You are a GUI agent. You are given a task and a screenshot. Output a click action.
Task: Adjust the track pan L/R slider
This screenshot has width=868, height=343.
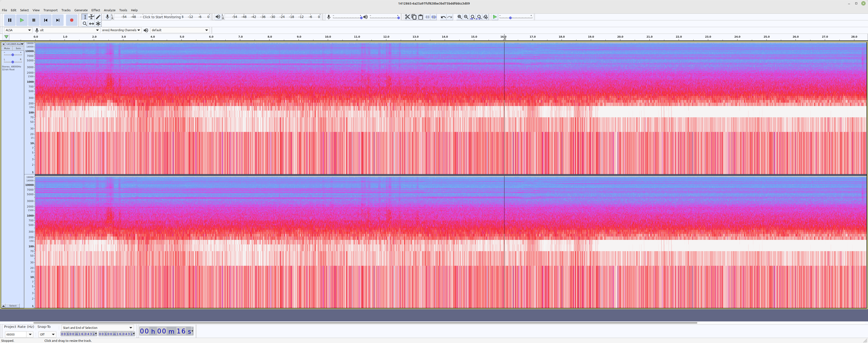(12, 62)
